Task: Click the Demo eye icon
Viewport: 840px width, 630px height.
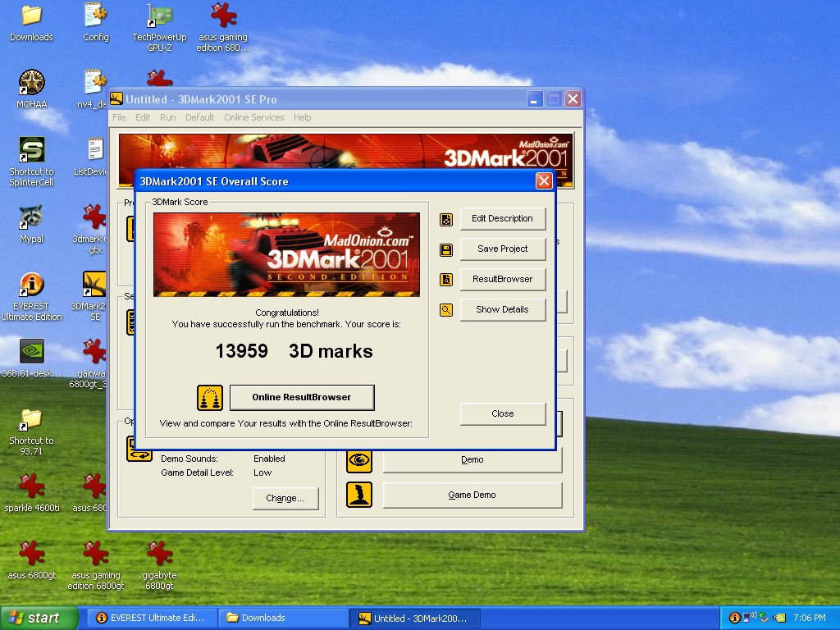Action: [x=359, y=460]
